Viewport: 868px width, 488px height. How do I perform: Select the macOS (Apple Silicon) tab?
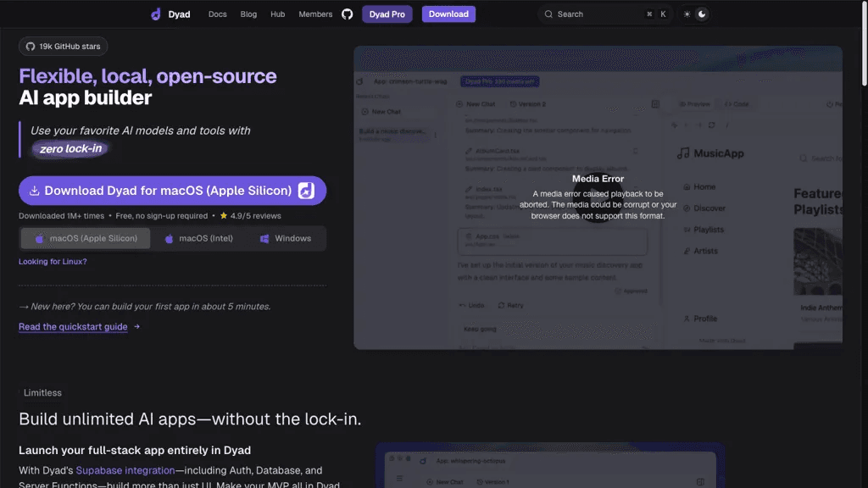click(86, 238)
